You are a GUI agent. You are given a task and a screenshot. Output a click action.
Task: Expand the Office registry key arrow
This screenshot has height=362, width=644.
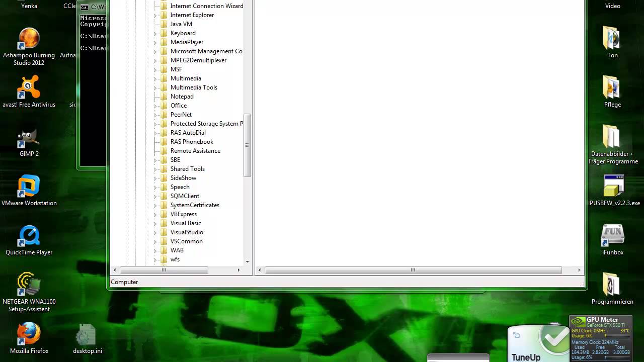pos(155,106)
